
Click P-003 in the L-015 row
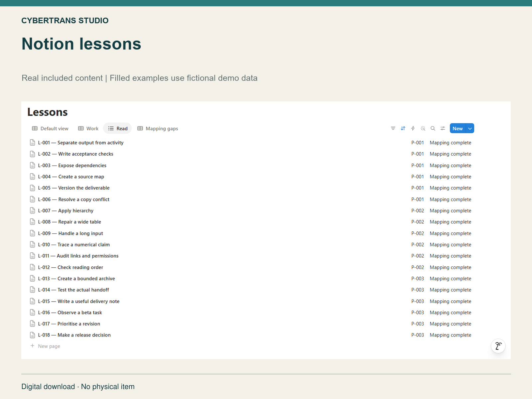tap(418, 301)
